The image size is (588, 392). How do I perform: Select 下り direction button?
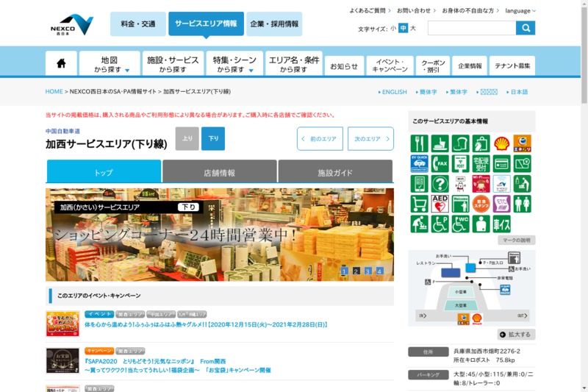[x=213, y=138]
